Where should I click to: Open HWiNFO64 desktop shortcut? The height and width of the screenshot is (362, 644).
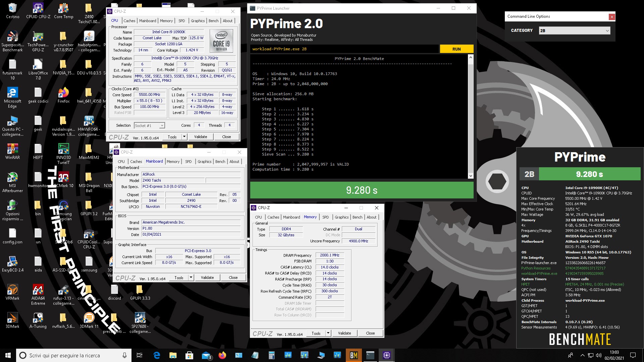point(89,126)
